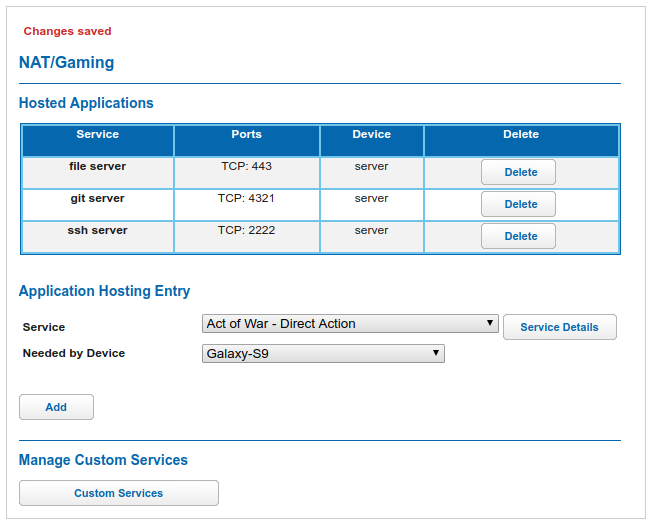This screenshot has height=525, width=651.
Task: Open Custom Services management
Action: 119,493
